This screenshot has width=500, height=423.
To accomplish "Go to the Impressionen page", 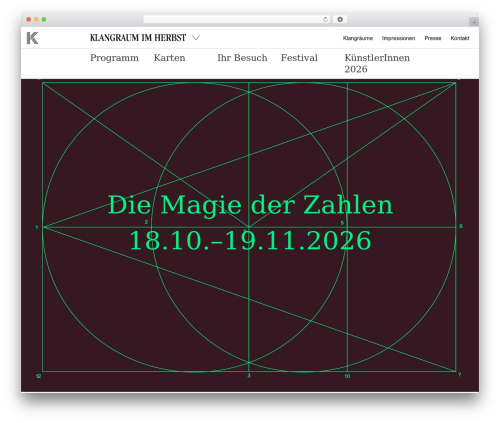I will click(x=398, y=38).
